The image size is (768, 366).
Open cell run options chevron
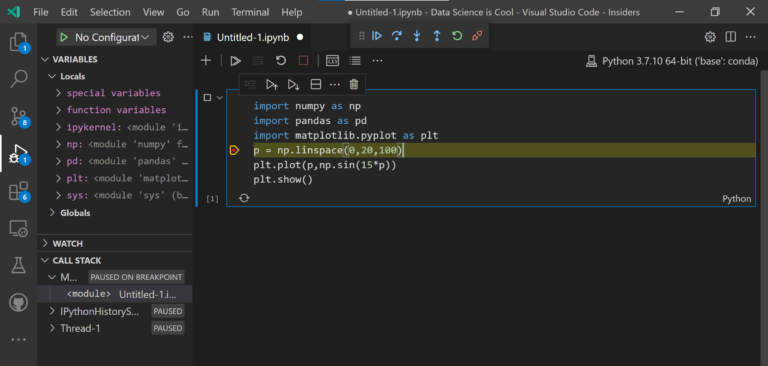coord(219,98)
